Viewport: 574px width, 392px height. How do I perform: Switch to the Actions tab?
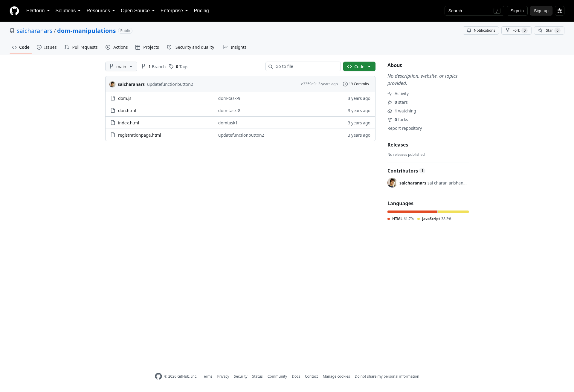point(117,47)
